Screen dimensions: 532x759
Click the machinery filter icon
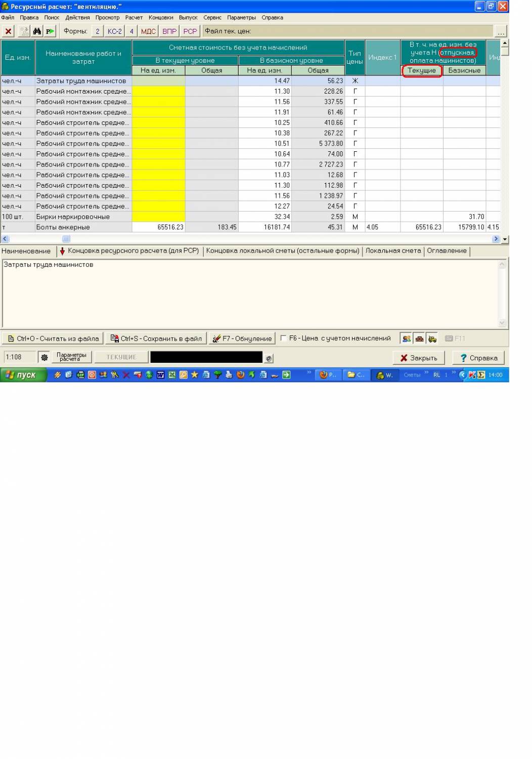[432, 339]
